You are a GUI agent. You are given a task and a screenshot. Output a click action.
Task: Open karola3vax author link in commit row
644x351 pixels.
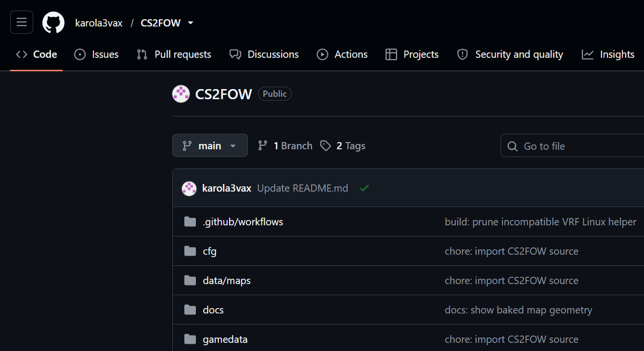226,188
